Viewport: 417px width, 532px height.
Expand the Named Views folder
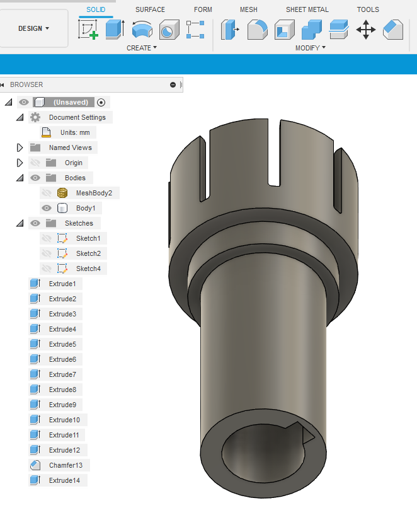point(20,147)
